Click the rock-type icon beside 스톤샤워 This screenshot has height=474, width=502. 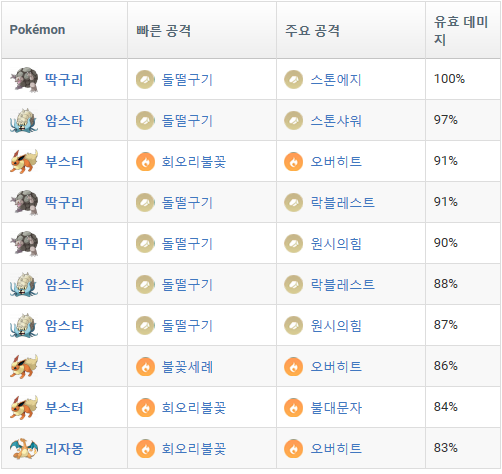pyautogui.click(x=293, y=120)
